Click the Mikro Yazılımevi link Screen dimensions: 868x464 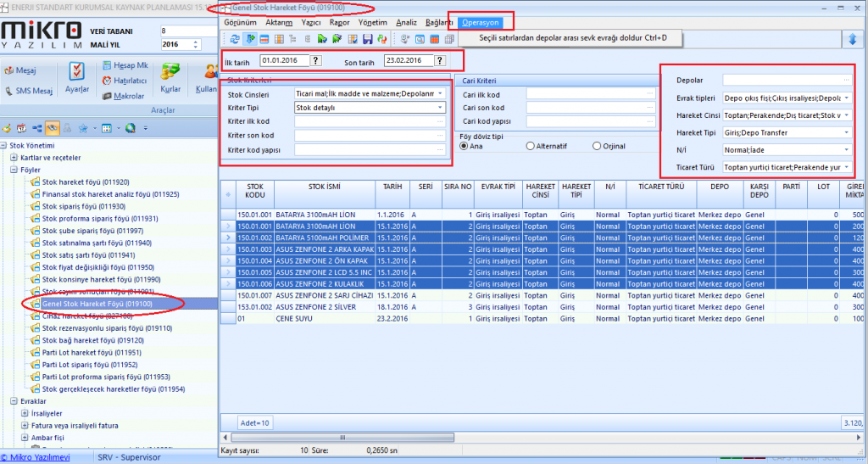[36, 457]
